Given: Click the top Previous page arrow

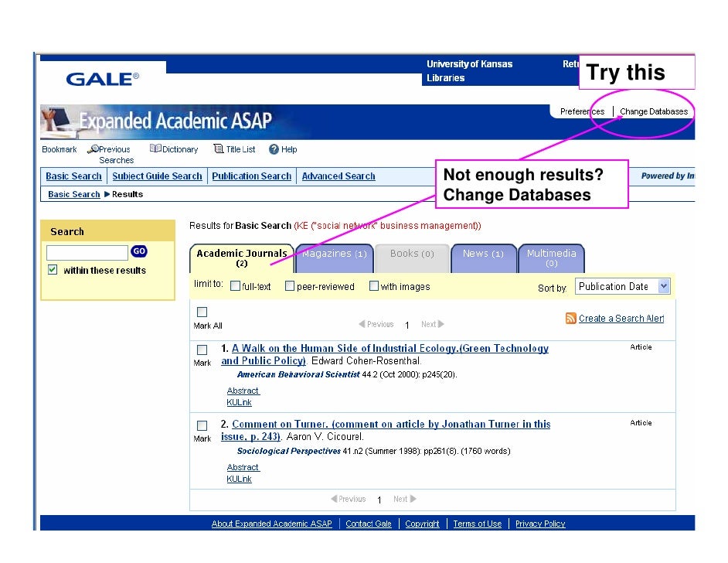Looking at the screenshot, I should pyautogui.click(x=362, y=324).
